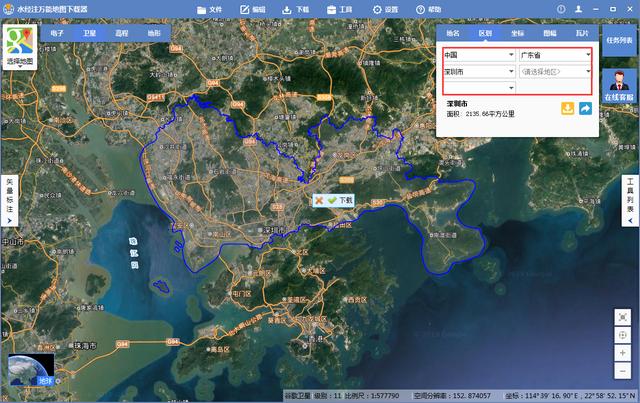Cancel selection with the red X
This screenshot has width=640, height=403.
click(x=319, y=200)
